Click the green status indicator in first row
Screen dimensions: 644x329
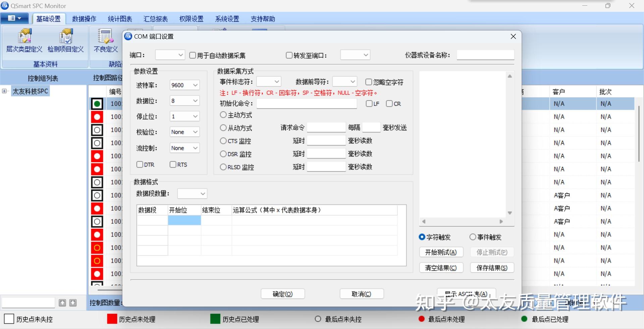(97, 104)
